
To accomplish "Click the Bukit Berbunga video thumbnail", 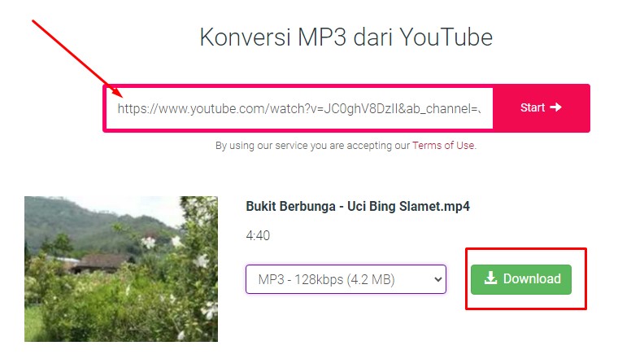I will [121, 269].
